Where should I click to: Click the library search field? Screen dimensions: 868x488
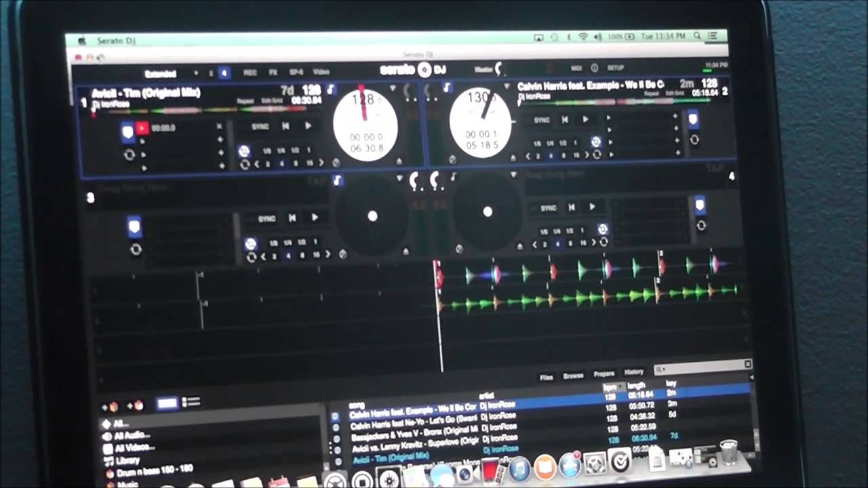click(x=702, y=367)
